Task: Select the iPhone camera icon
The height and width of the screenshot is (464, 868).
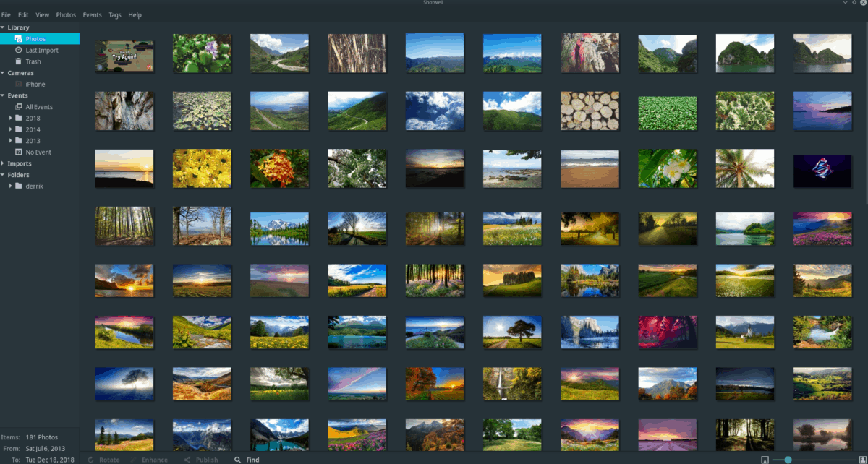Action: click(x=19, y=85)
